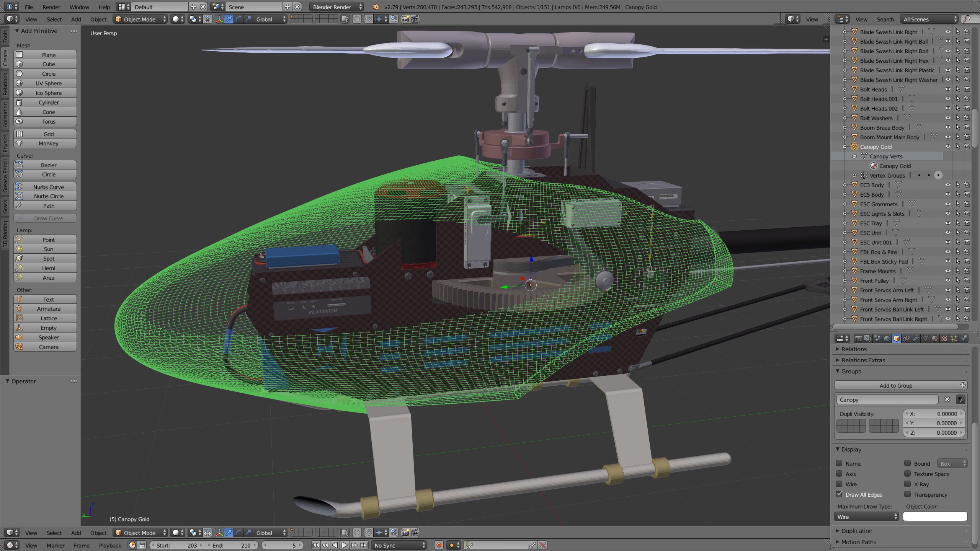This screenshot has height=551, width=980.
Task: Click the Object Color swatch field
Action: [935, 517]
